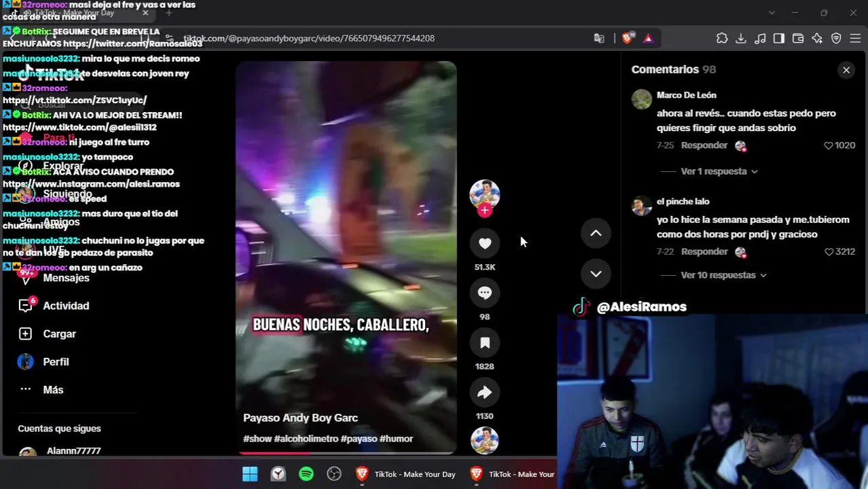
Task: Open followed account Alannn77777
Action: point(73,451)
